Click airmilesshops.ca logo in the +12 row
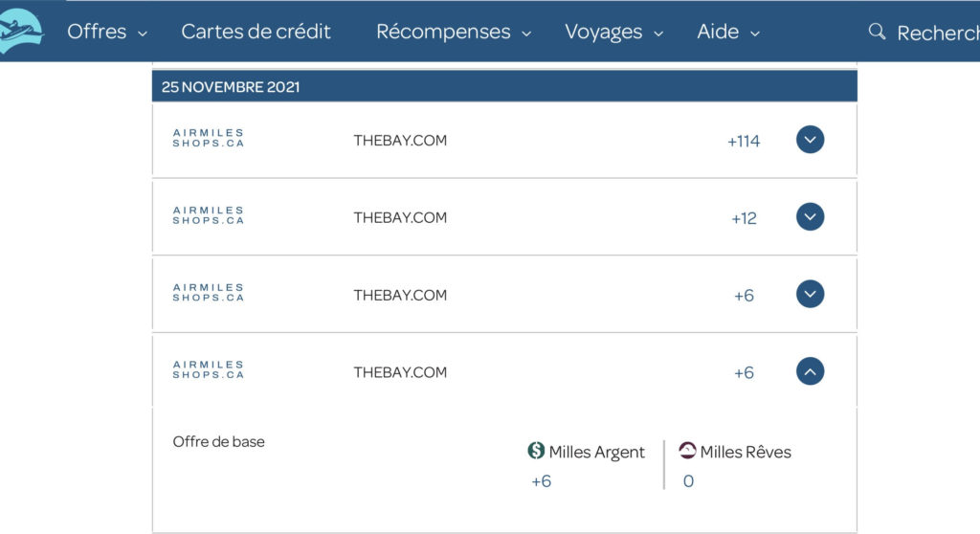The image size is (980, 534). (x=209, y=216)
